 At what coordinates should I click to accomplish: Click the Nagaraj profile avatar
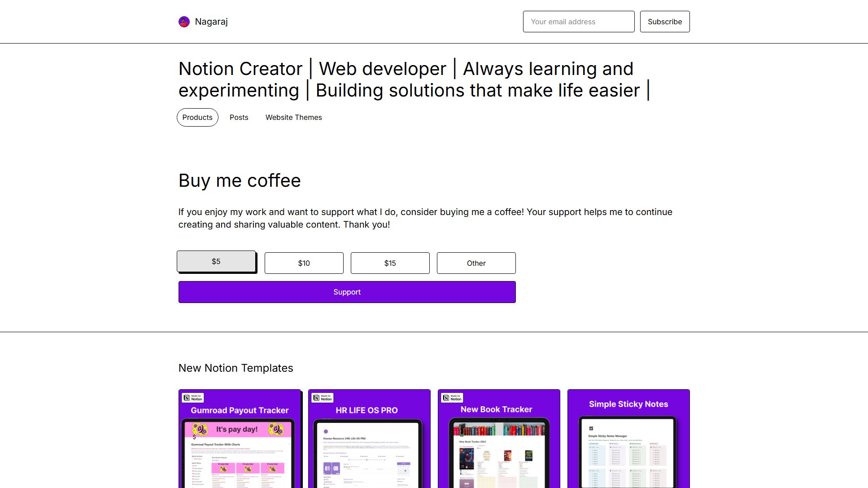click(x=184, y=22)
